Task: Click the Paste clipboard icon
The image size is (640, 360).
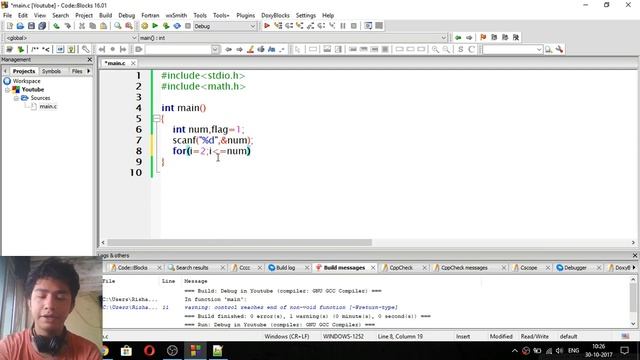Action: coord(104,26)
